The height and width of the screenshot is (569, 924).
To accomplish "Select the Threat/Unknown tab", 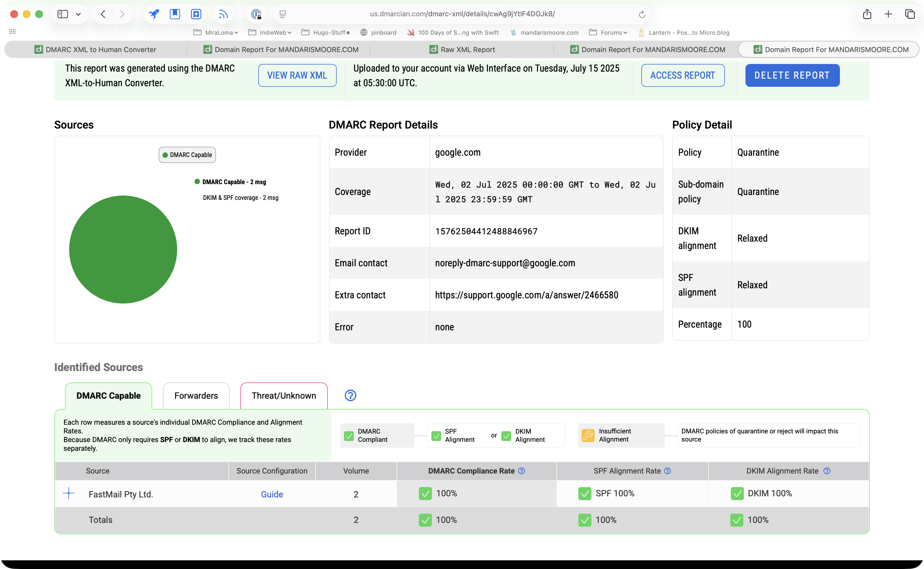I will (x=284, y=395).
